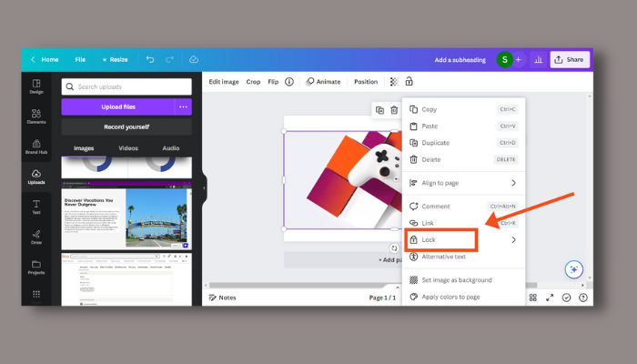Screen dimensions: 637x364
Task: Open the Apps grid icon in sidebar
Action: pyautogui.click(x=36, y=295)
